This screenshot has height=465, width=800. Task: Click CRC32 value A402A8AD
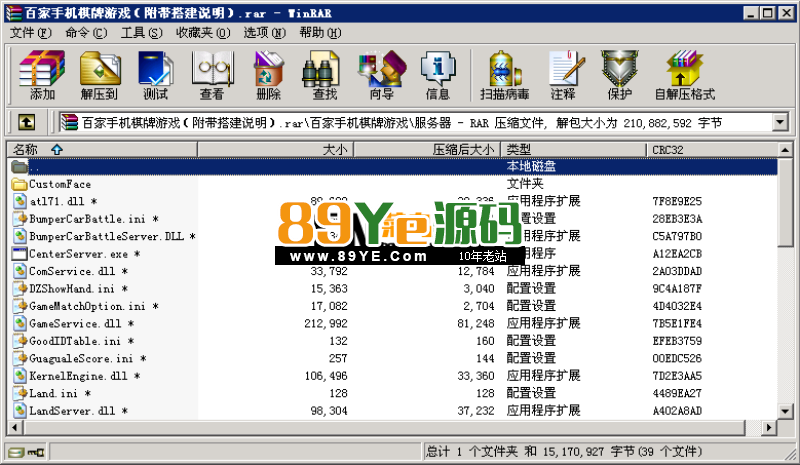tap(677, 411)
